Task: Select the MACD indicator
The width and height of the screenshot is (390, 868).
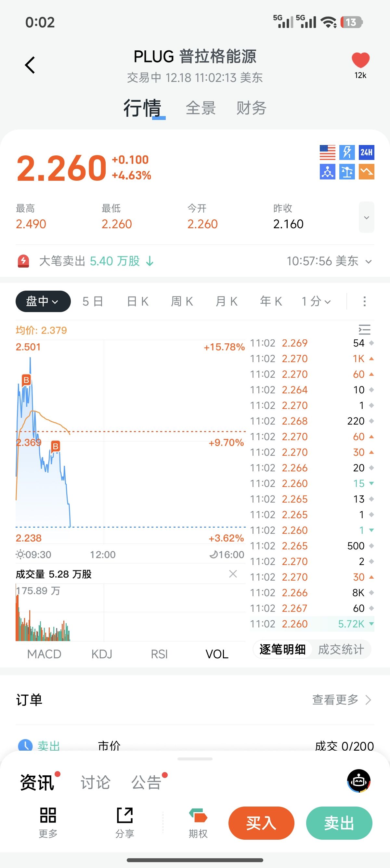Action: click(44, 654)
